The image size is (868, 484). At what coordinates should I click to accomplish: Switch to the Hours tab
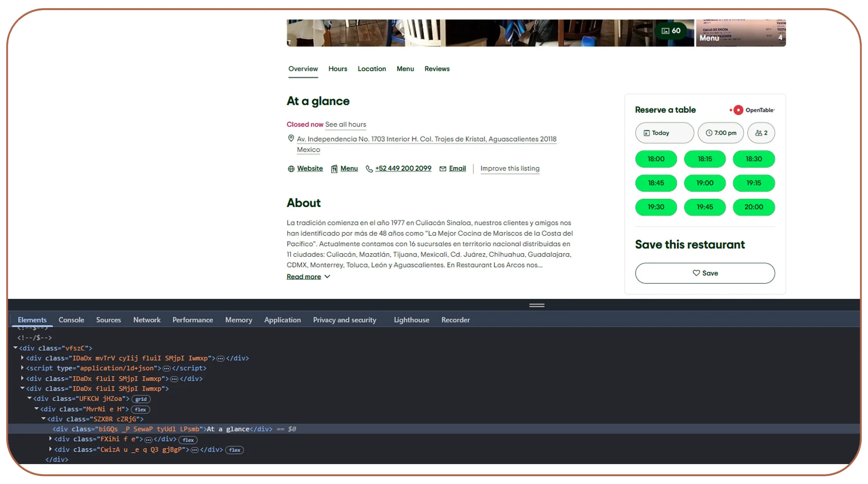point(337,69)
